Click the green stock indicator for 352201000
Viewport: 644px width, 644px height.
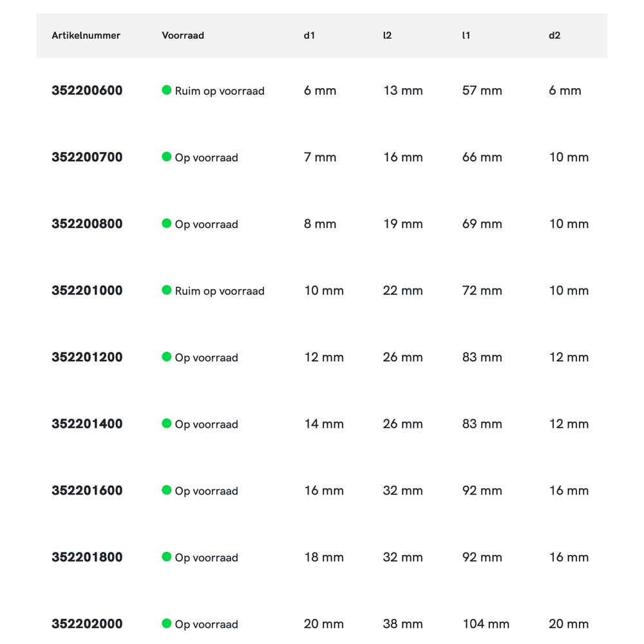pyautogui.click(x=167, y=290)
